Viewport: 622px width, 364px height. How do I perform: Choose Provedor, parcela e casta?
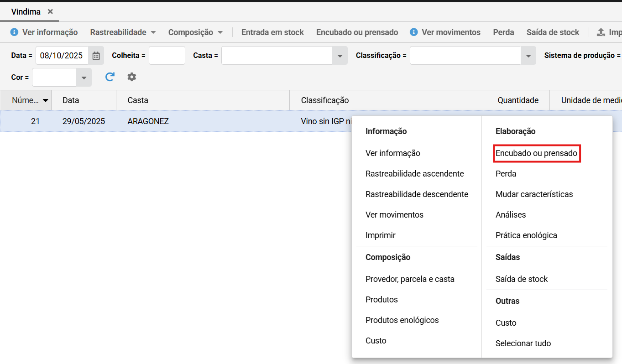(x=410, y=279)
